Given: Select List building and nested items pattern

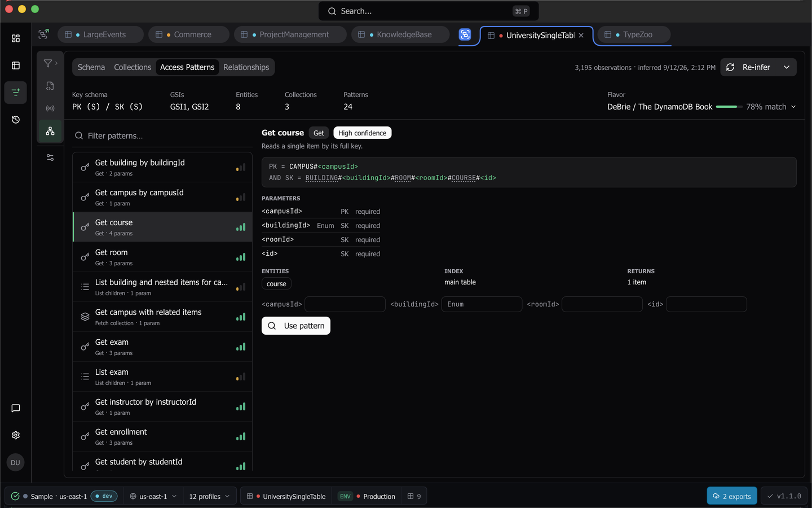Looking at the screenshot, I should pos(162,287).
